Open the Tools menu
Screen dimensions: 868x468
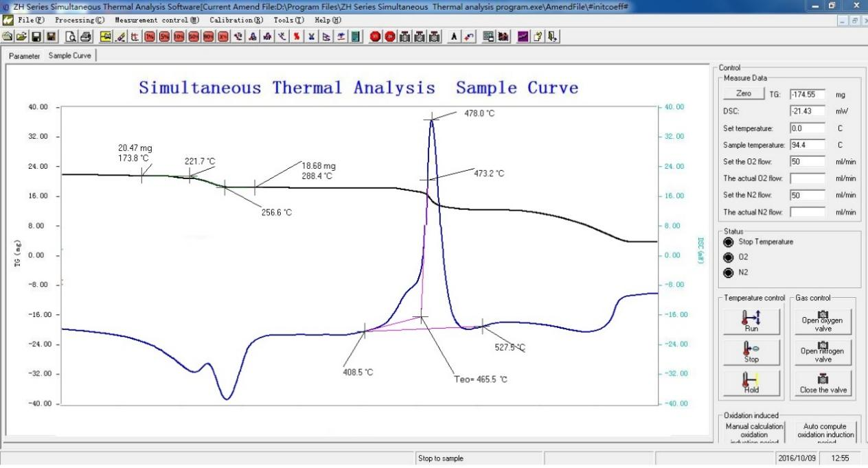tap(288, 21)
